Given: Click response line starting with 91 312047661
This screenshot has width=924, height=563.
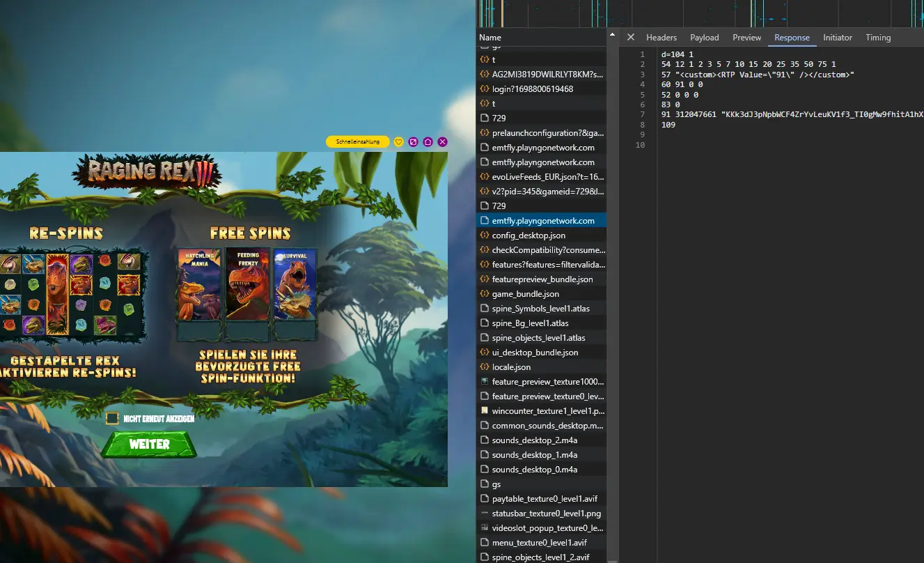Looking at the screenshot, I should click(x=792, y=114).
